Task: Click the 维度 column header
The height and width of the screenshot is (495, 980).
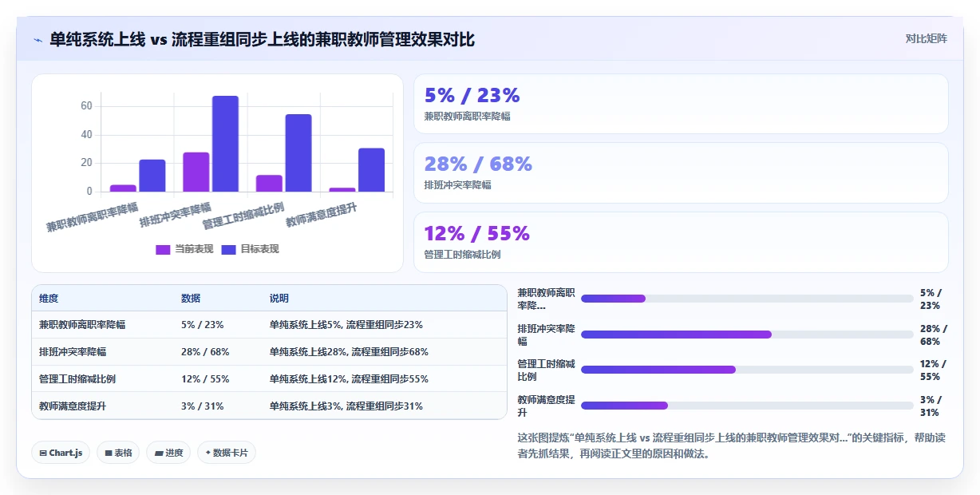Action: [x=49, y=298]
